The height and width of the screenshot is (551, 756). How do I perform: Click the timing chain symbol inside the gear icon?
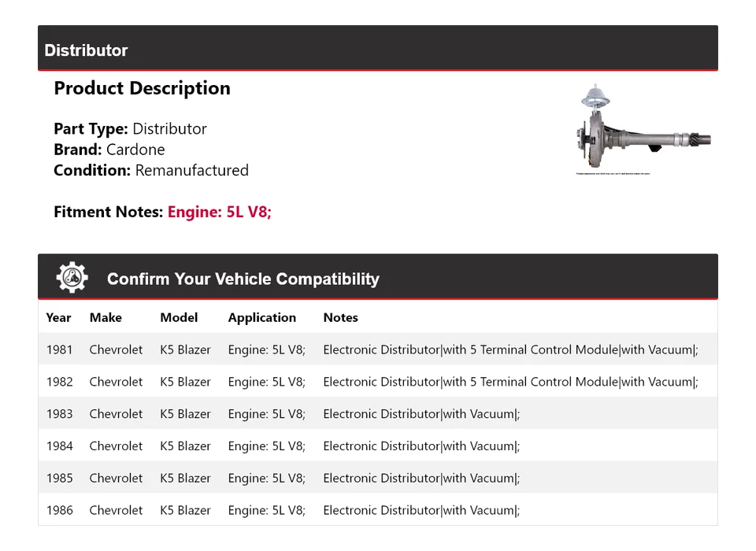[x=72, y=276]
